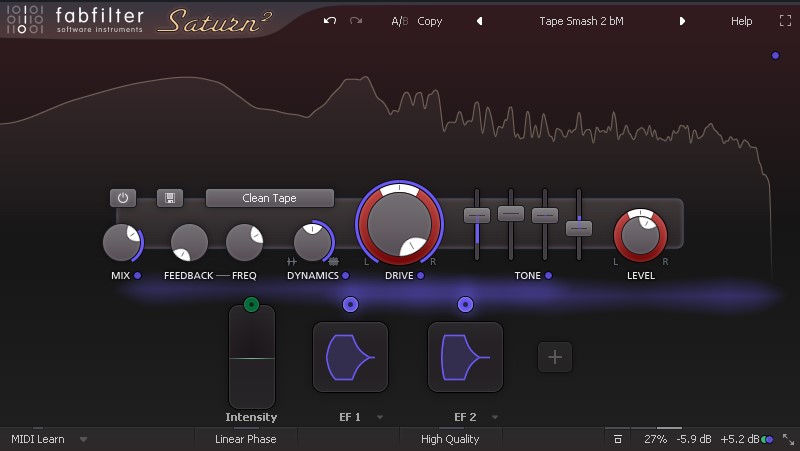Click the Mix modulation dot
This screenshot has width=800, height=451.
pyautogui.click(x=137, y=275)
